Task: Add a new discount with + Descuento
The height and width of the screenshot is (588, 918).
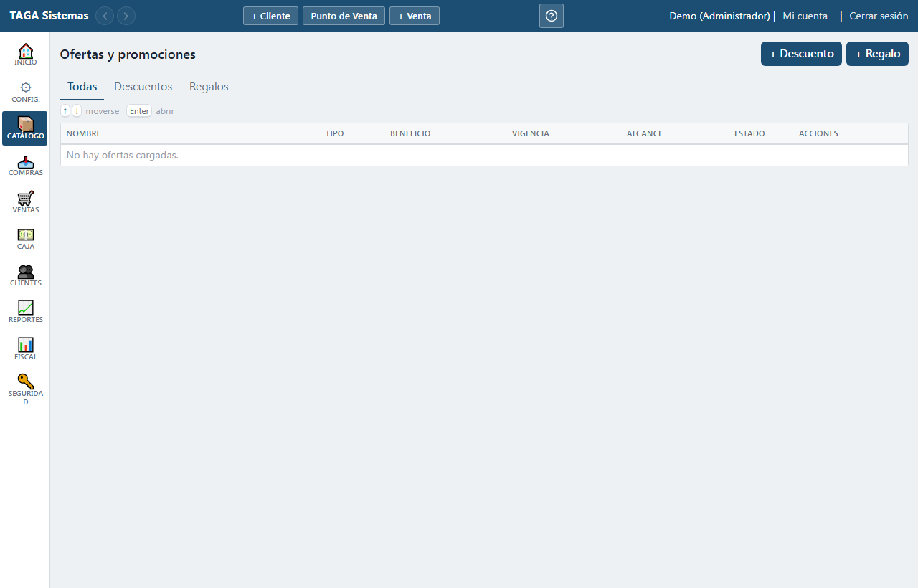Action: [801, 54]
